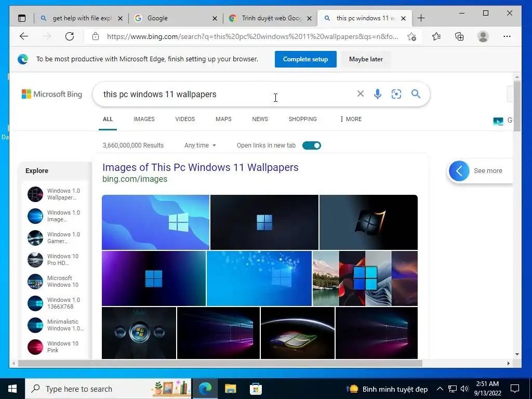Open network status tray icon

(453, 389)
